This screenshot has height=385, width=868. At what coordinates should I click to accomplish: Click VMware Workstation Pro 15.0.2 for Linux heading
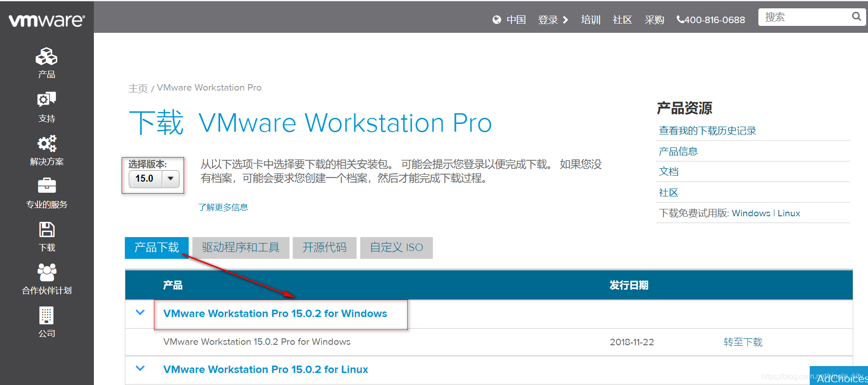pyautogui.click(x=265, y=369)
